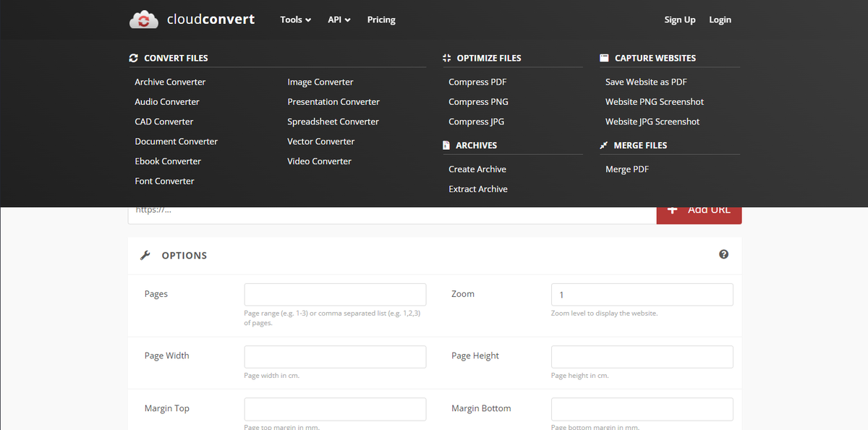Focus the https:// URL input field
868x430 pixels.
pos(392,215)
